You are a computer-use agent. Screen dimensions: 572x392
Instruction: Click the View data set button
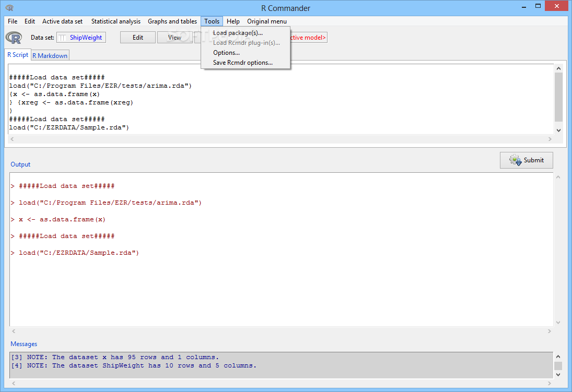[x=175, y=38]
